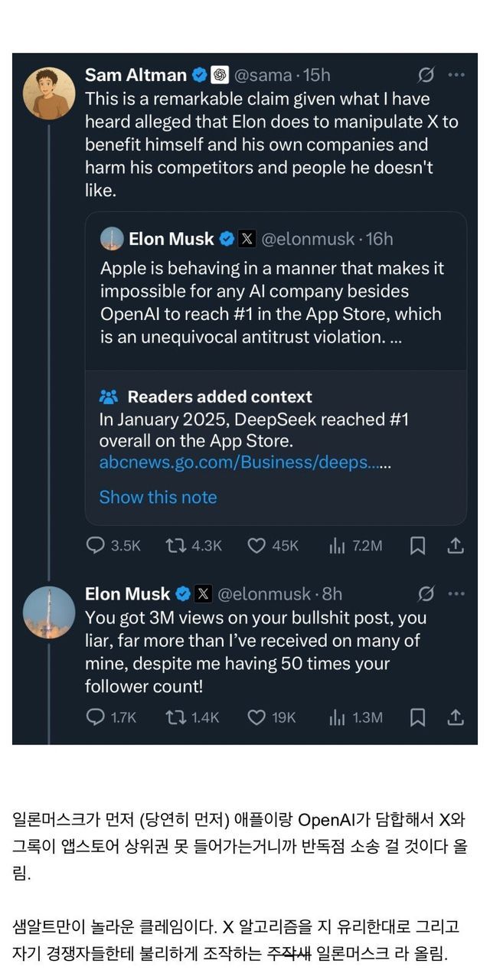Screen dimensions: 490x980
Task: Open more options on Sam Altman's tweet
Action: coord(456,75)
